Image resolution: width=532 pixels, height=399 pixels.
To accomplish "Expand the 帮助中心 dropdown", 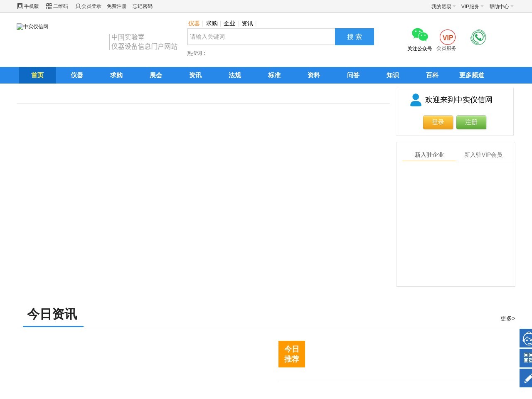I will tap(500, 6).
